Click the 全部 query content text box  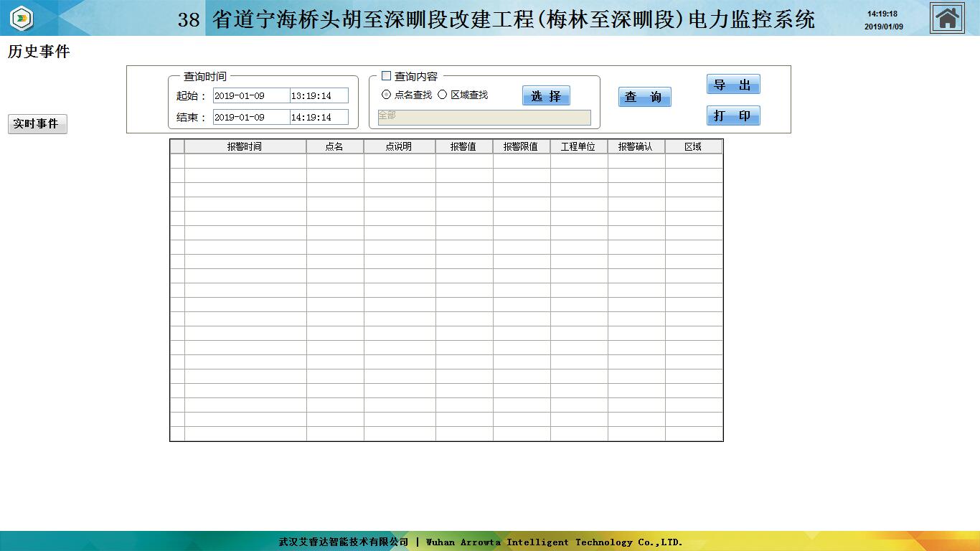[484, 117]
